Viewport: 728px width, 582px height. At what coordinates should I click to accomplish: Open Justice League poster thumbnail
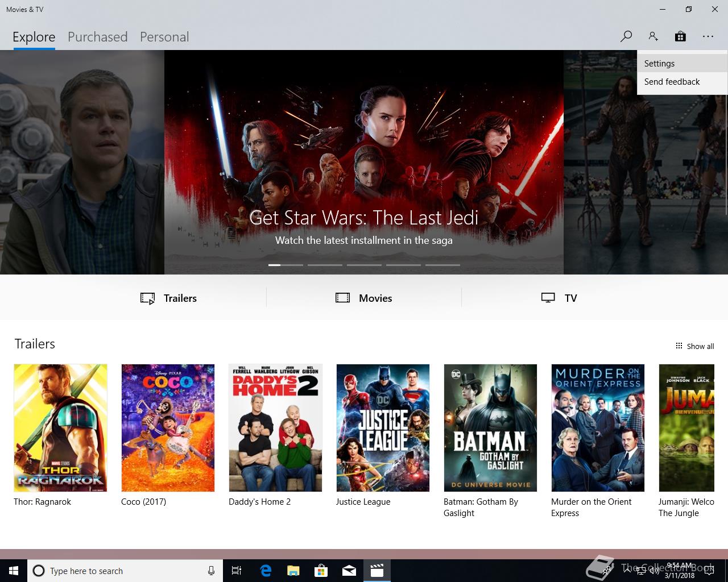(383, 428)
